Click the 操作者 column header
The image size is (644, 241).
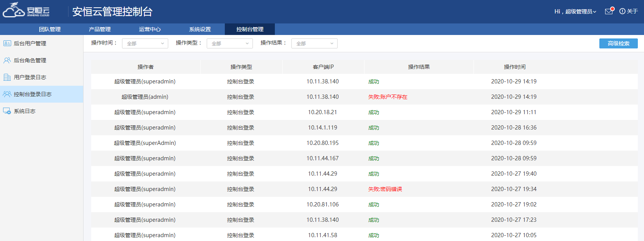coord(146,67)
